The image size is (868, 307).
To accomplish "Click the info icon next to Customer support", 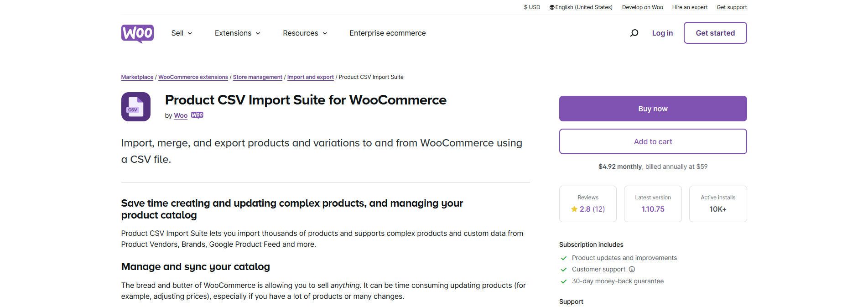I will pyautogui.click(x=632, y=269).
